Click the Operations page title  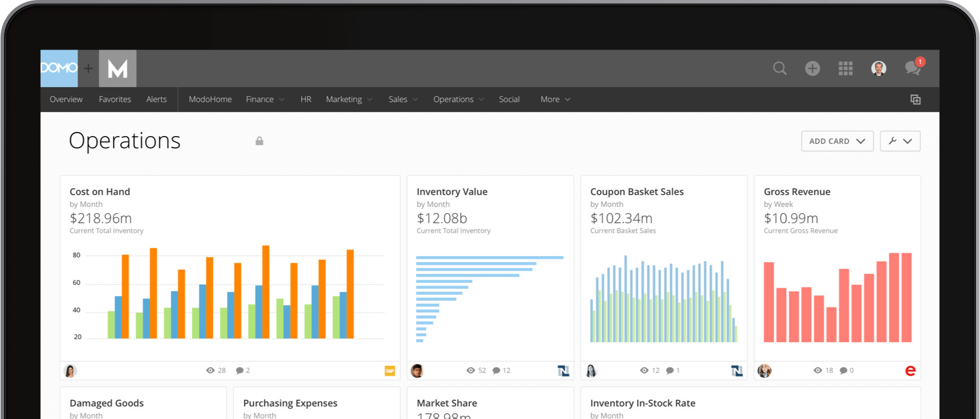125,141
